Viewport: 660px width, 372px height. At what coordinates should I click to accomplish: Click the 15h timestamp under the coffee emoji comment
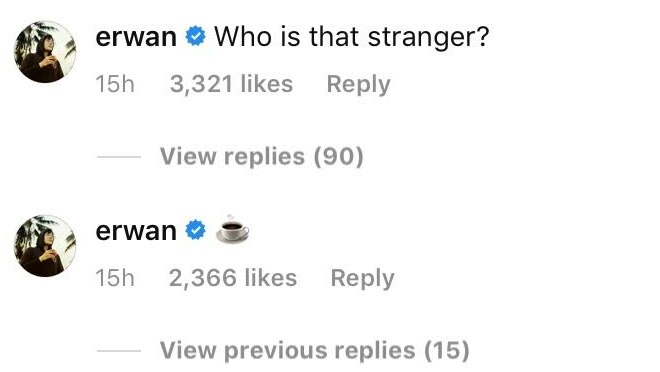tap(115, 278)
